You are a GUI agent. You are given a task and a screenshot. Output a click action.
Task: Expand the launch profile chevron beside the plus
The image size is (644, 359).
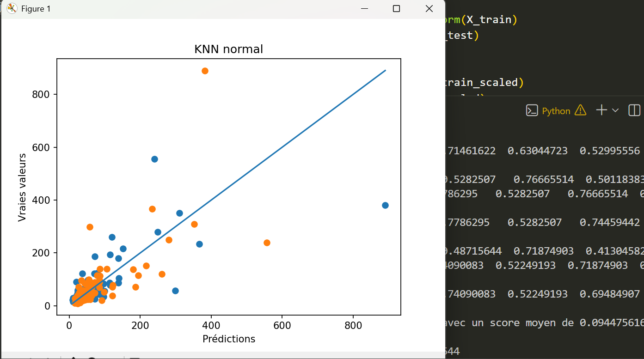[615, 110]
